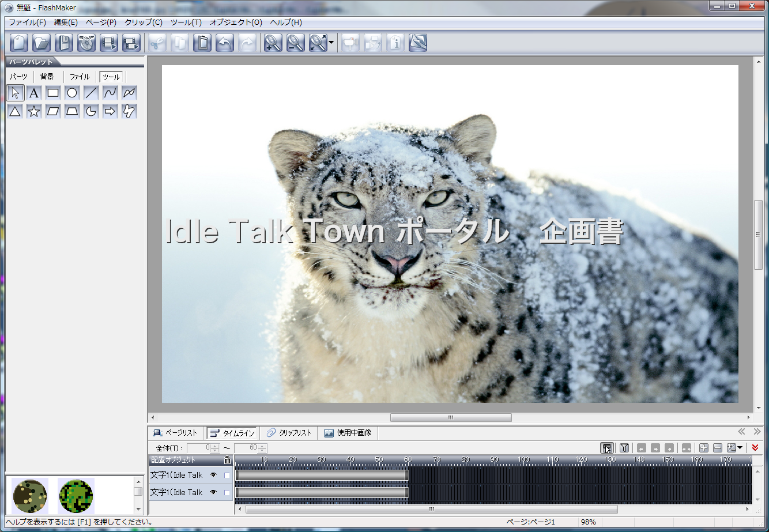
Task: Select the Idle Talk Town title text
Action: pos(394,232)
